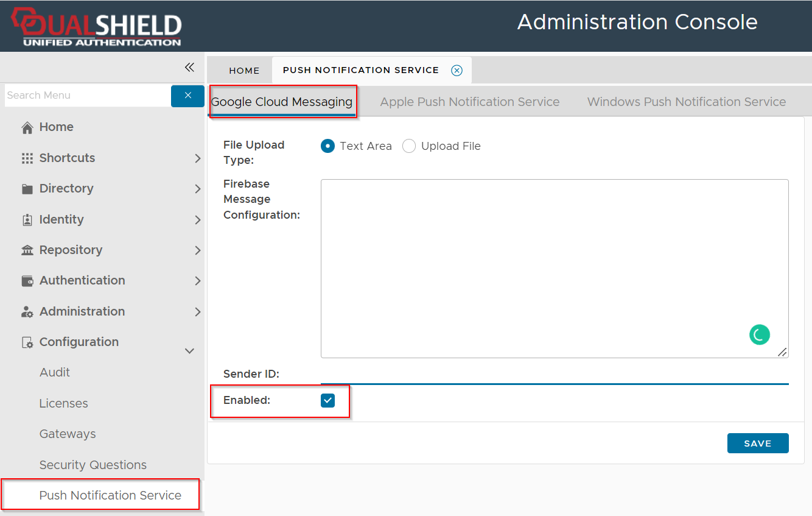The height and width of the screenshot is (516, 812).
Task: Click the Administration user-gear icon
Action: (x=27, y=312)
